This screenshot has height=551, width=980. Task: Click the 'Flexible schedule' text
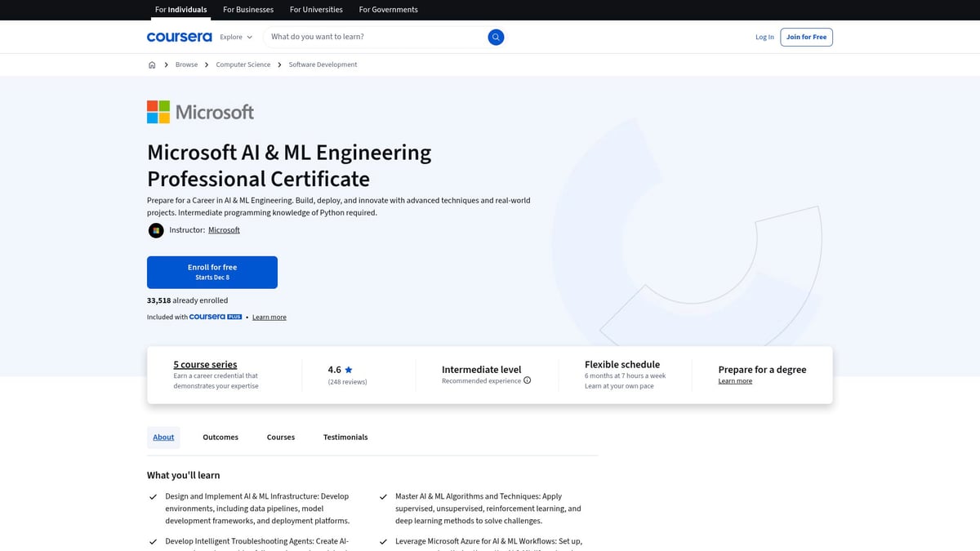622,365
